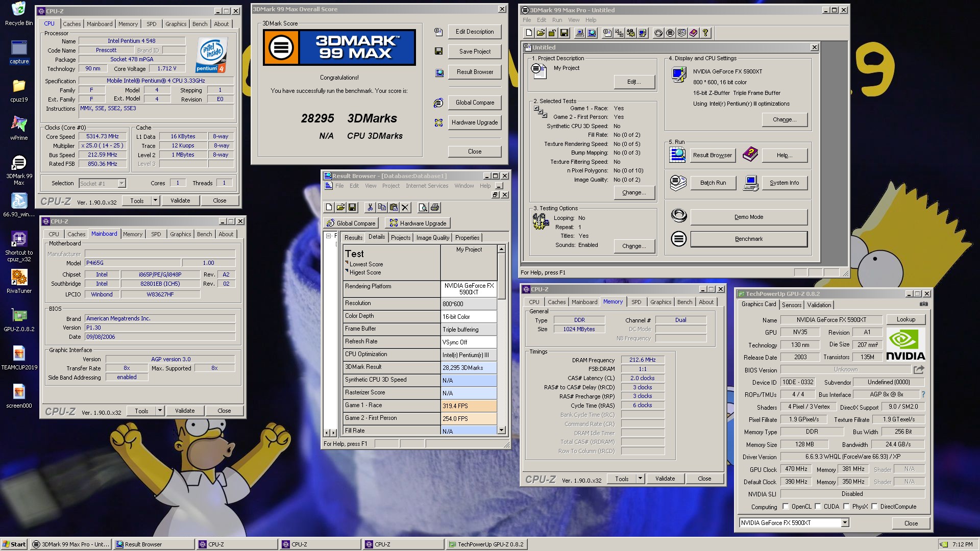
Task: Click Lookup button in GPU-Z
Action: coord(906,319)
